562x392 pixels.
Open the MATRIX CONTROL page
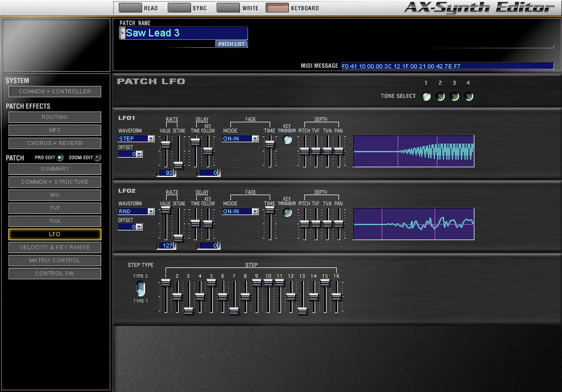tap(55, 261)
